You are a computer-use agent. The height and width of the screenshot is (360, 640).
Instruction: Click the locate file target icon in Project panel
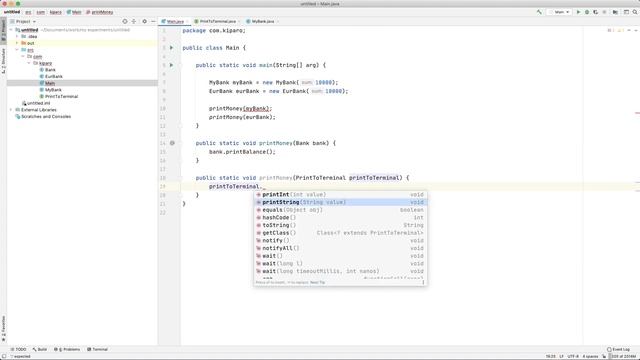[125, 21]
